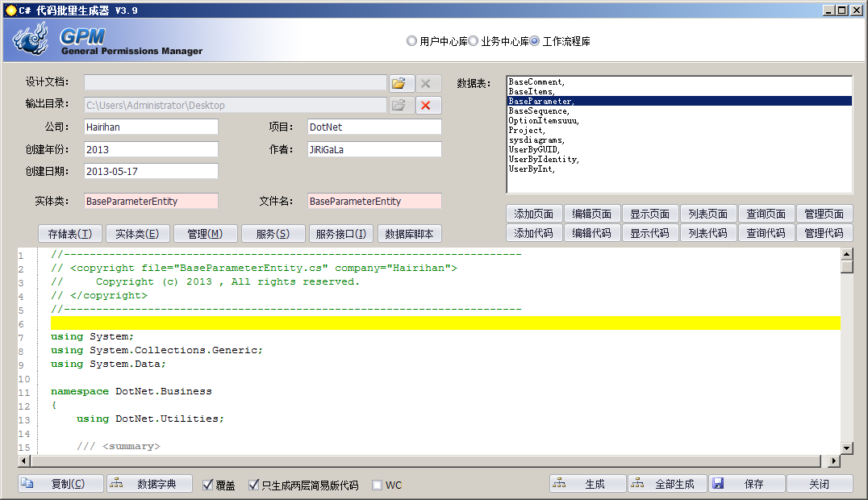
Task: Click the 显示代码 button
Action: click(x=650, y=233)
